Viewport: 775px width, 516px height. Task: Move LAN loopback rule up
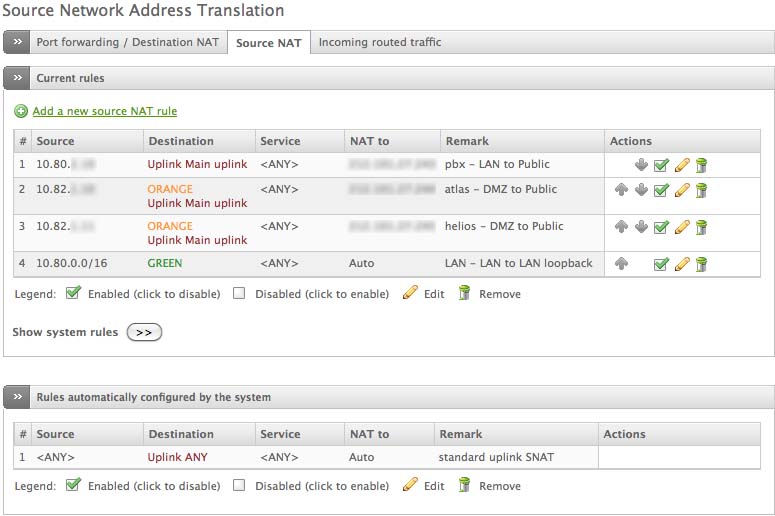(x=621, y=264)
